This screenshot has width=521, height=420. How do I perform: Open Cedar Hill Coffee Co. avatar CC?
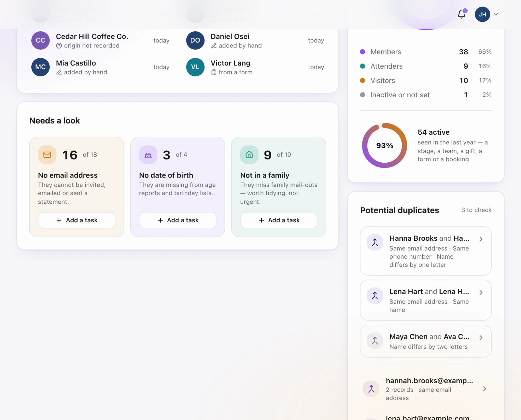tap(40, 40)
